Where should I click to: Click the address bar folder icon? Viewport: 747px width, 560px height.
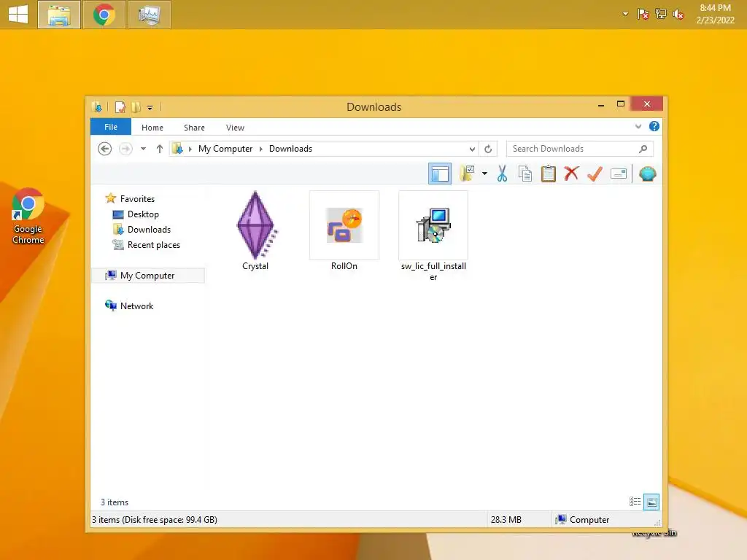click(177, 149)
